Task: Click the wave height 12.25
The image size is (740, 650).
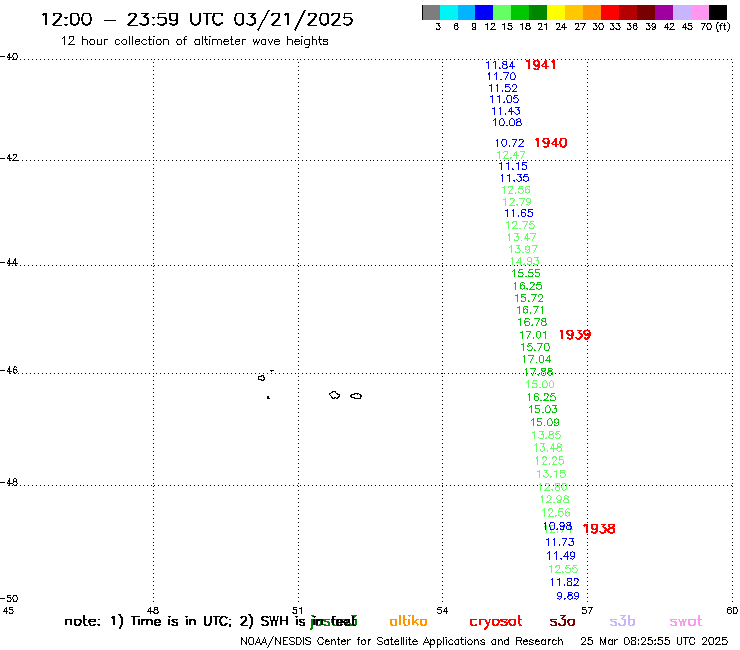Action: point(549,460)
